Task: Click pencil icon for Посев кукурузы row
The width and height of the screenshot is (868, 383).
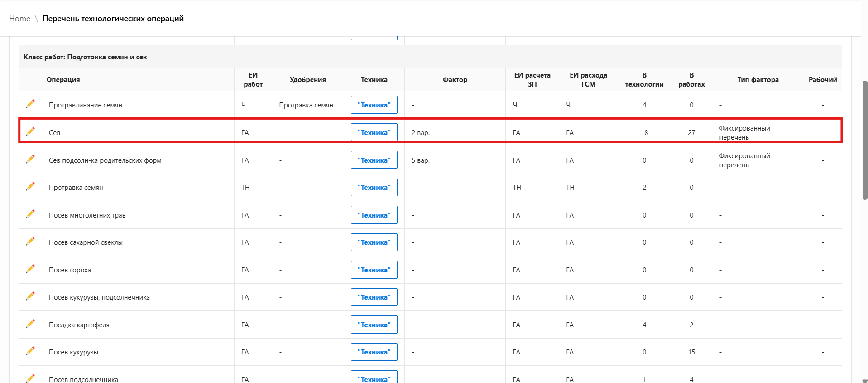Action: tap(30, 351)
